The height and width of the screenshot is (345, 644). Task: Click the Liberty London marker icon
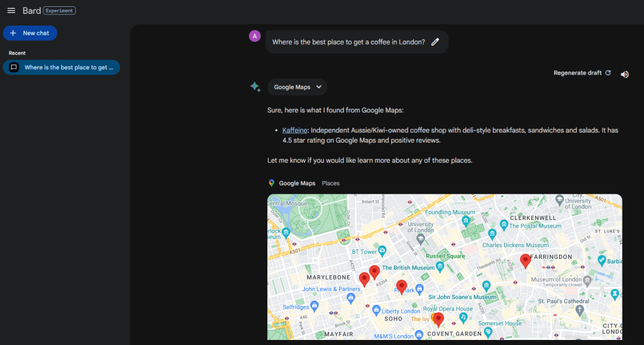point(376,310)
